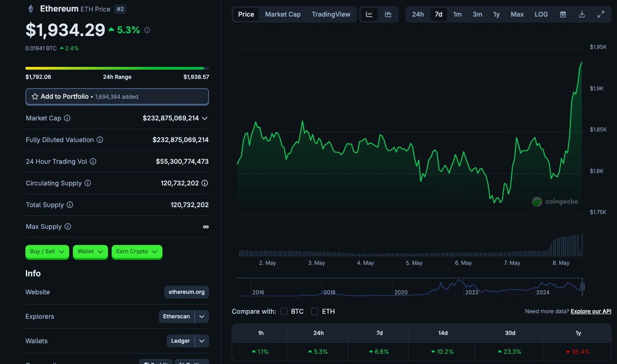Click the 1y -35.4% cell
This screenshot has width=617, height=364.
coord(578,352)
